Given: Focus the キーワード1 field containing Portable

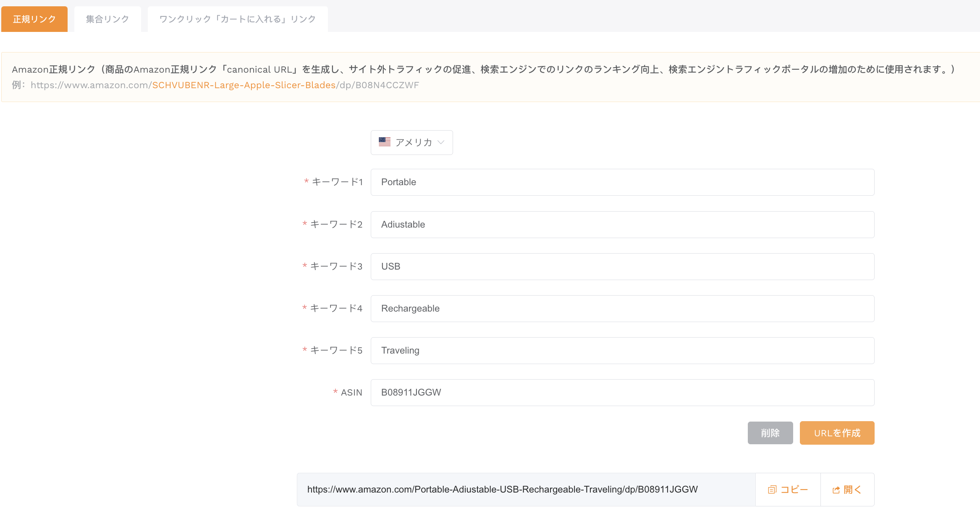Looking at the screenshot, I should pos(622,182).
